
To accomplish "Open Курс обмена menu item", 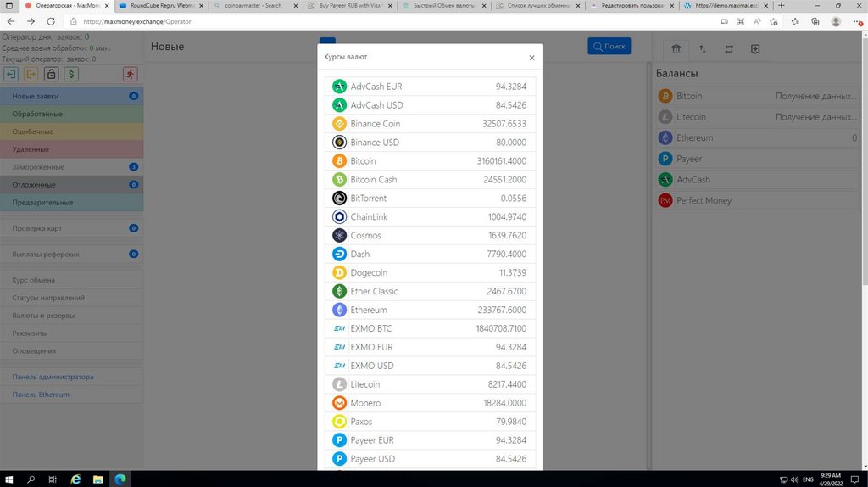I will pos(71,280).
